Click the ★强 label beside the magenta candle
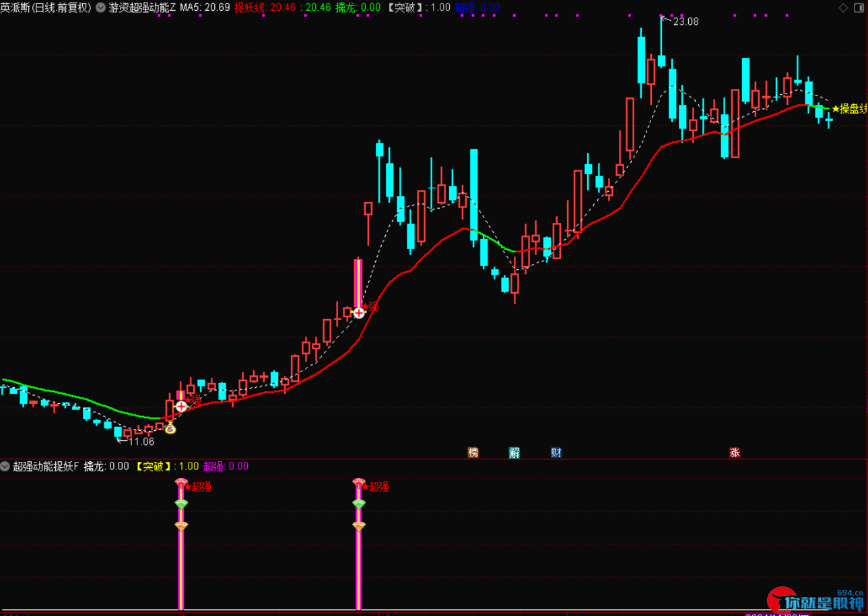 click(x=371, y=307)
